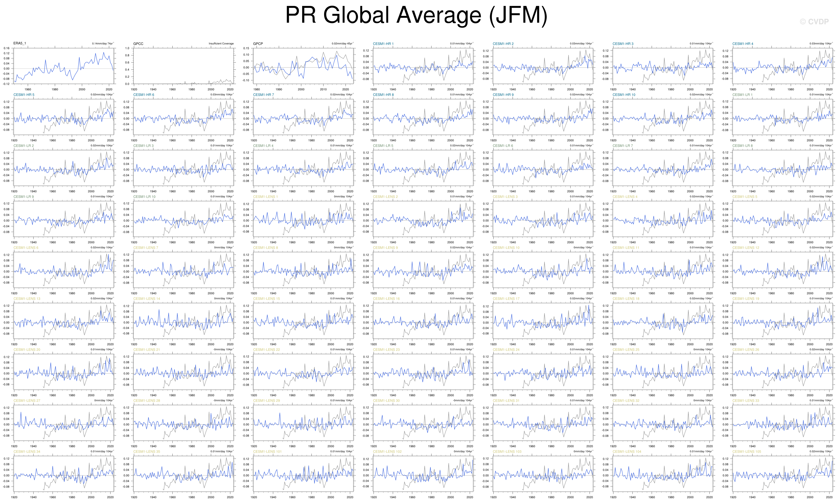Click the CESM1-LR 5 time series
Image resolution: width=838 pixels, height=504 pixels.
[x=423, y=168]
